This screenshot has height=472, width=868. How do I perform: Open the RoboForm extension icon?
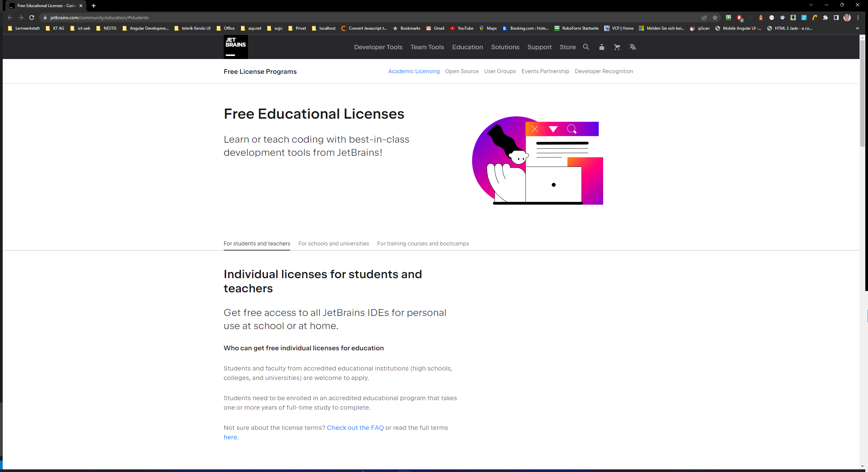[728, 18]
